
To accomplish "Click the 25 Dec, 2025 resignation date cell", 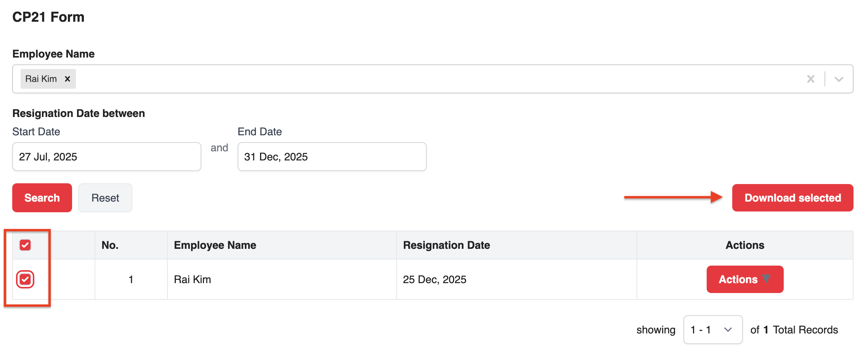I will click(x=434, y=279).
